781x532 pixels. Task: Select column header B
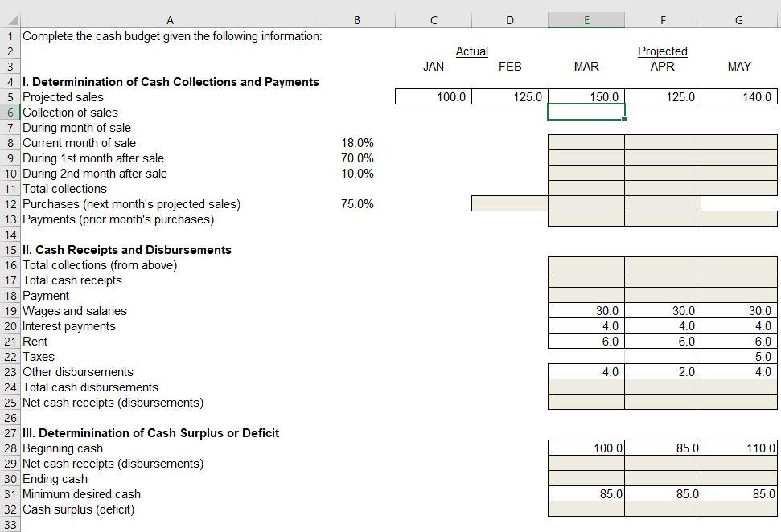356,19
